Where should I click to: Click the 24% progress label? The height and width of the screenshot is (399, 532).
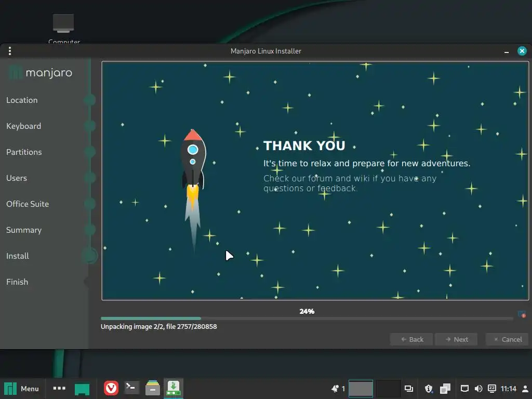[307, 311]
